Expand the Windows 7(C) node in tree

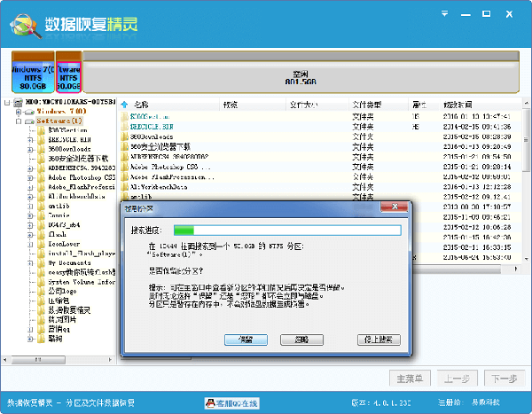click(x=19, y=112)
